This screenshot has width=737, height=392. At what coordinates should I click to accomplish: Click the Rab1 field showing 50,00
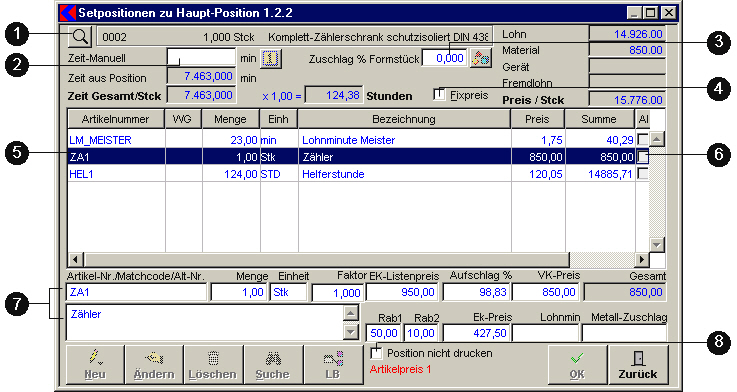(x=384, y=333)
